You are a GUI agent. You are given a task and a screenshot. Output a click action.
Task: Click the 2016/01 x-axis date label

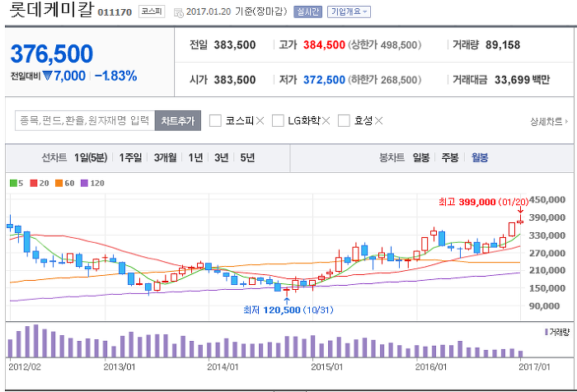[431, 366]
